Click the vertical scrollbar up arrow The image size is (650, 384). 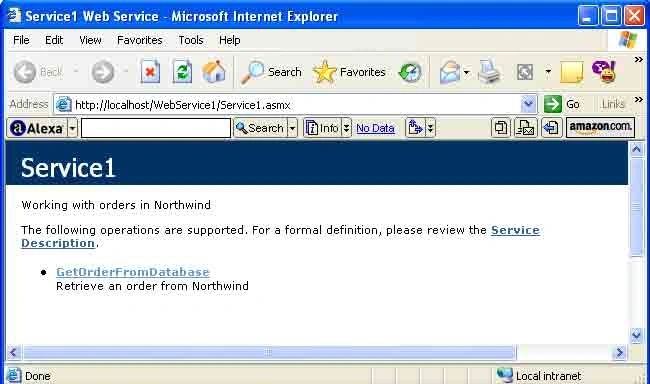coord(637,149)
